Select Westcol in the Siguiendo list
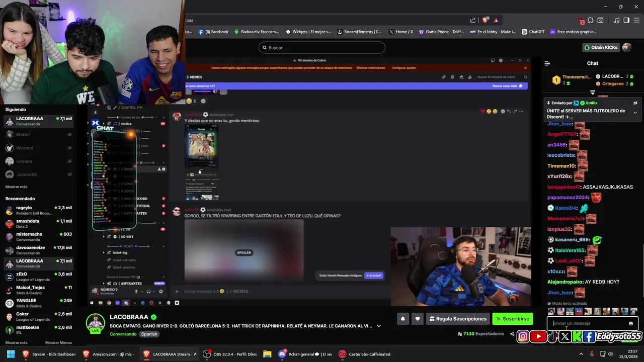Viewport: 644px width, 362px height. click(x=39, y=148)
